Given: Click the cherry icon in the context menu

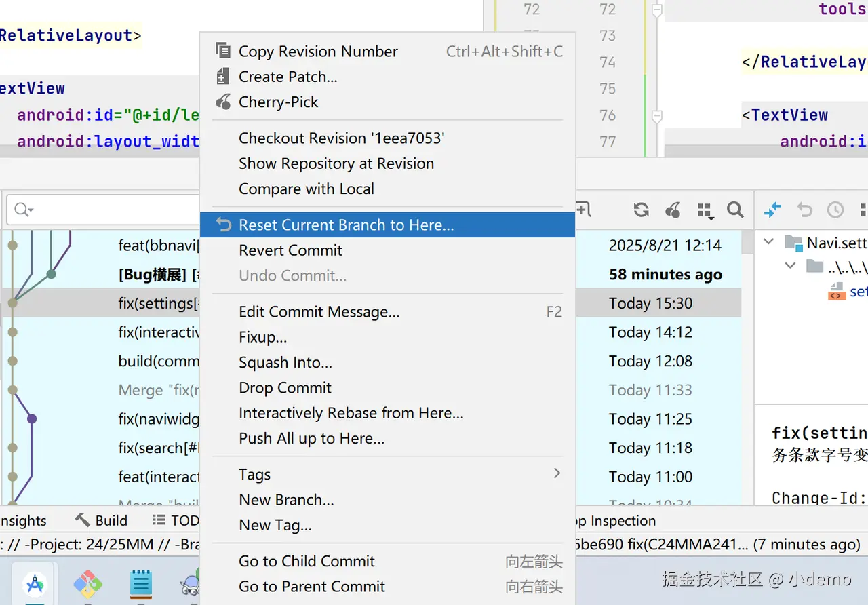Looking at the screenshot, I should [222, 102].
